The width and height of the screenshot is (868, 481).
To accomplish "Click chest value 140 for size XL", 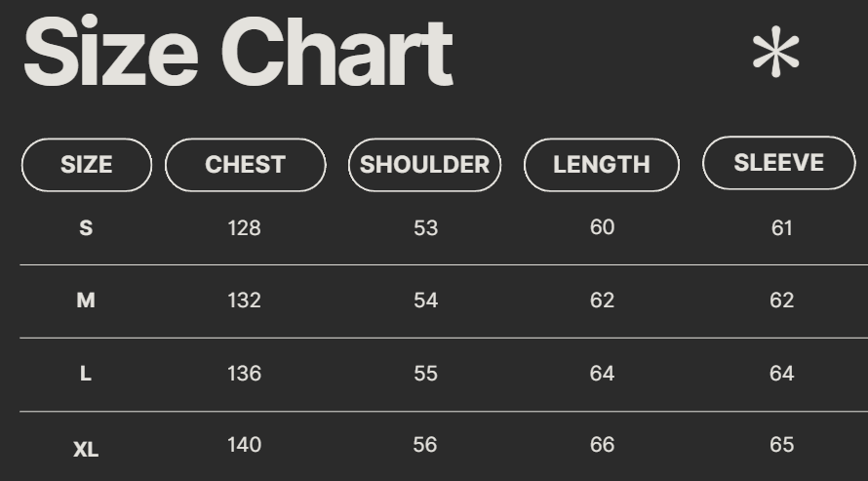I will (244, 445).
